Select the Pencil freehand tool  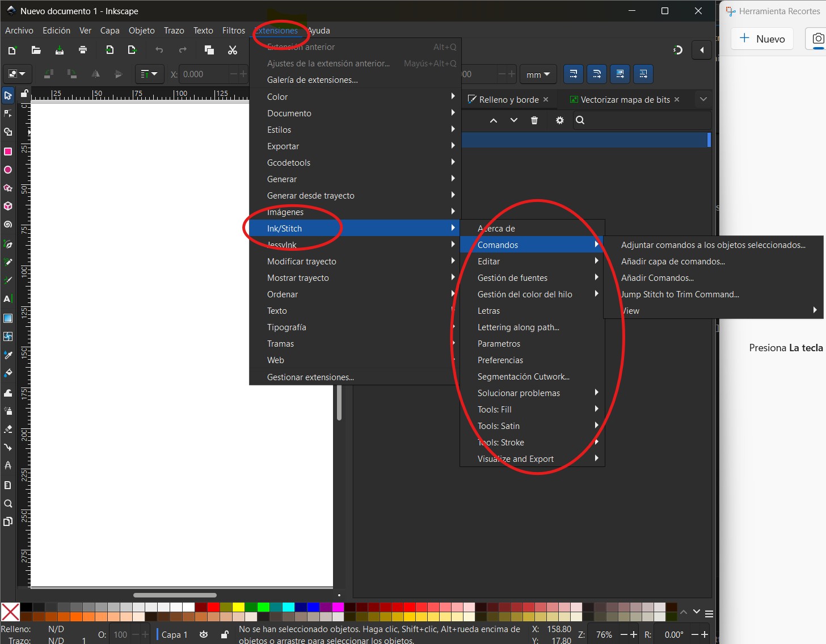pyautogui.click(x=8, y=262)
